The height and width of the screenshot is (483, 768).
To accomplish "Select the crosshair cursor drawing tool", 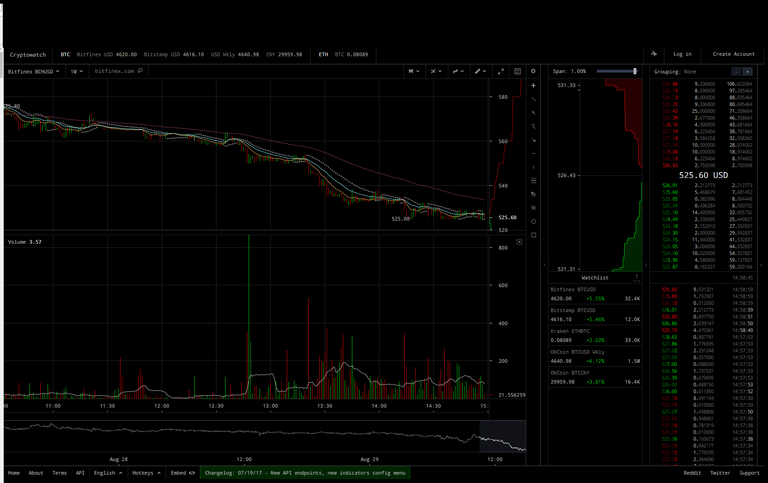I will point(533,85).
